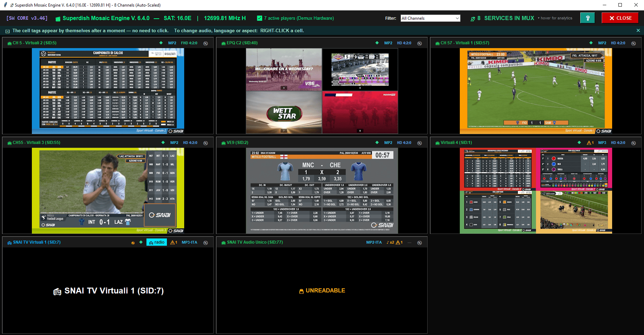Image resolution: width=644 pixels, height=335 pixels.
Task: Click the satellite dish icon beside 8 SERVICES IN MUX
Action: (473, 19)
